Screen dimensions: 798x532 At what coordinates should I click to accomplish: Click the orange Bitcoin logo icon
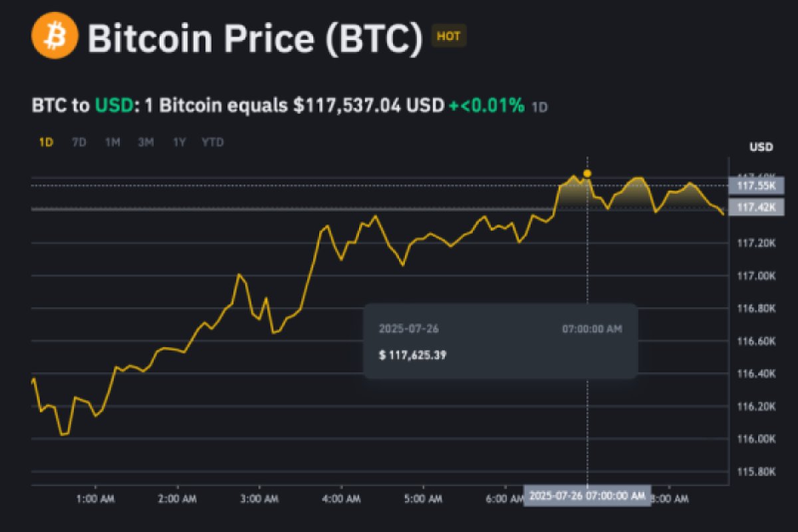pos(55,37)
